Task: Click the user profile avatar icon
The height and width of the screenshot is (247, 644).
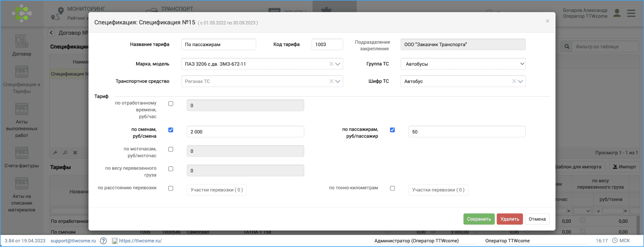Action: (x=617, y=13)
